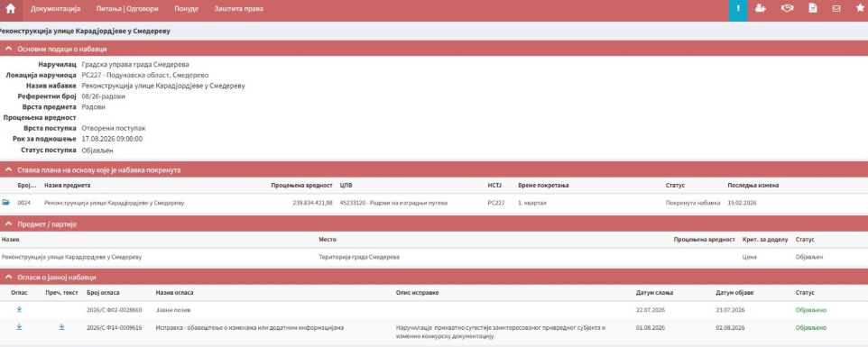Mark as favorite with star icon
868x347 pixels.
[x=860, y=9]
